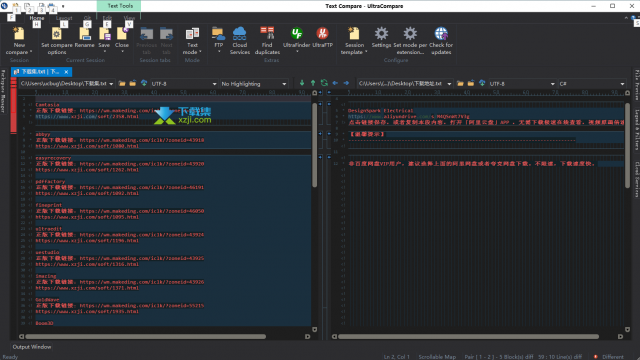Switch to the Git ribbon tab
Screen dimensions: 640x360
click(87, 18)
